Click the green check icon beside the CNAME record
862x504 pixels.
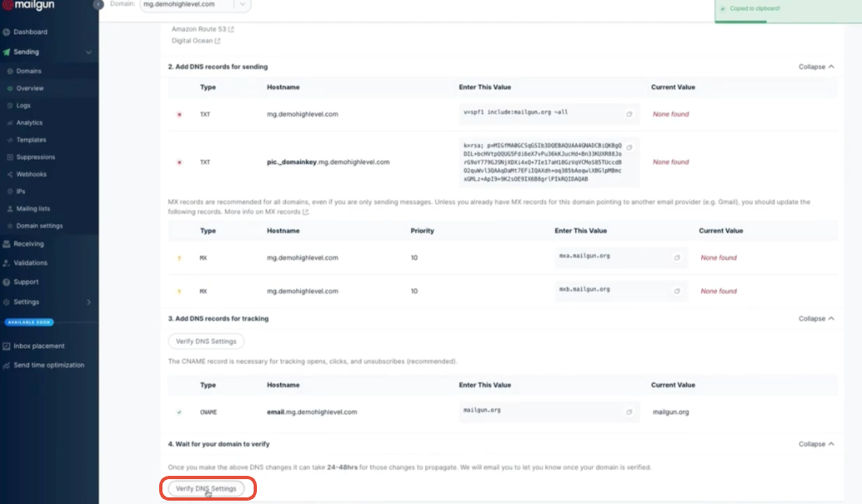click(x=181, y=411)
